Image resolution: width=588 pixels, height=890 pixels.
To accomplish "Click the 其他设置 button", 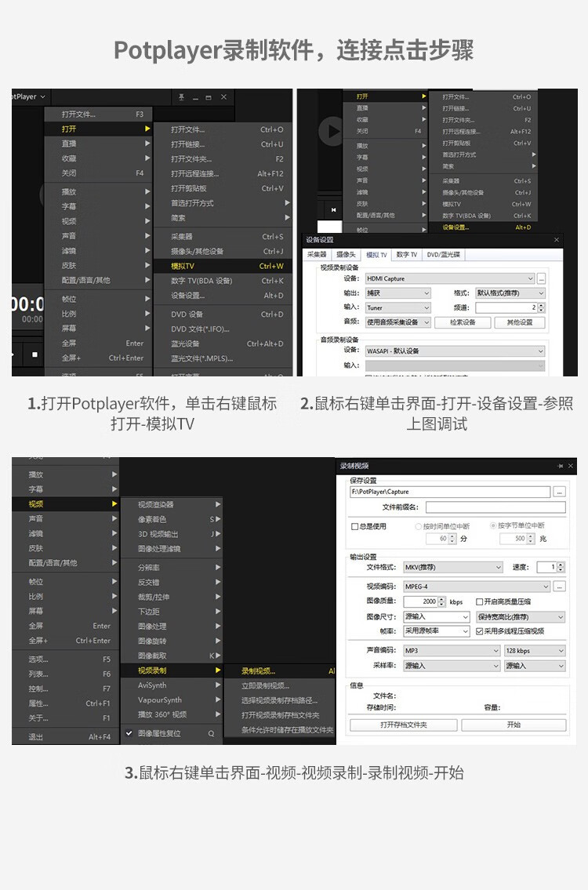I will (519, 322).
